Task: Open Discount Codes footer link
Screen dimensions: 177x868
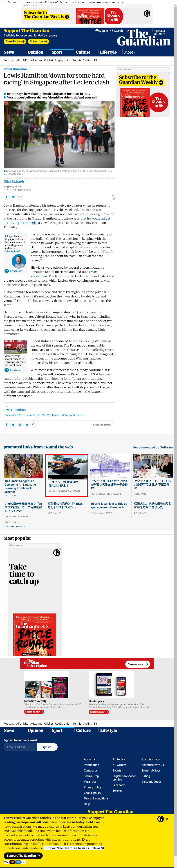Action: coord(151,782)
